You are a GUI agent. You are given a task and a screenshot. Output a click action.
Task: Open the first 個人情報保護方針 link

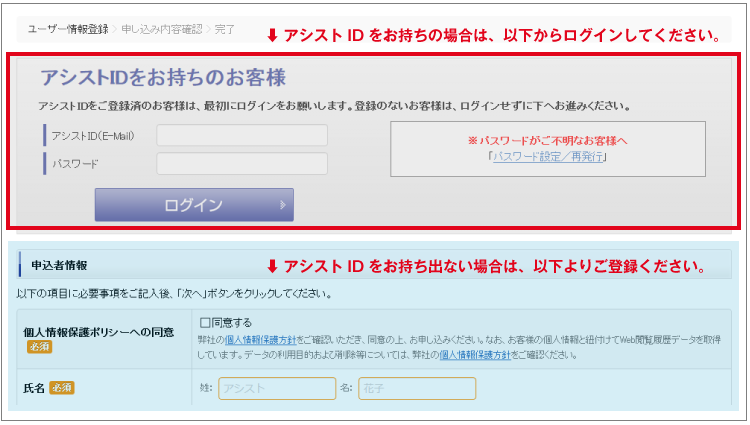261,339
